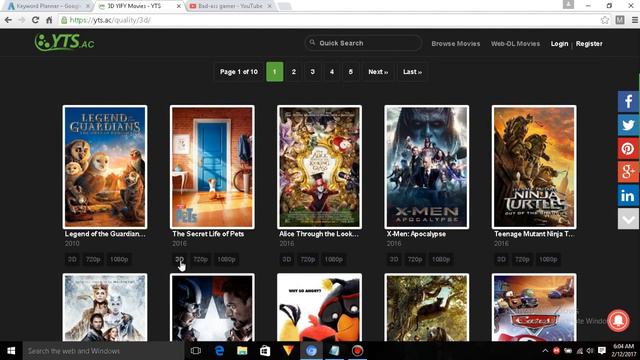Select 720p quality for Legend of the Guardians
The height and width of the screenshot is (360, 640).
point(93,259)
